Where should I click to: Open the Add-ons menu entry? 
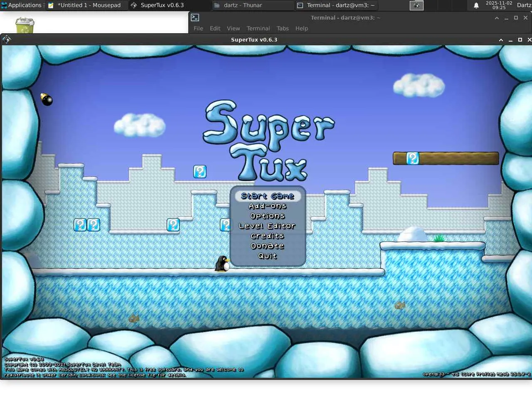coord(268,206)
